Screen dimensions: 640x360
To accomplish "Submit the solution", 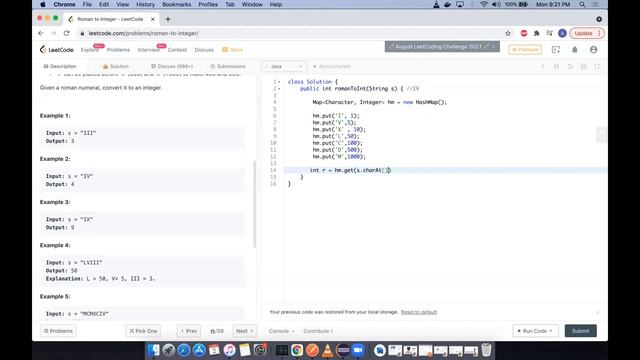I will click(580, 331).
